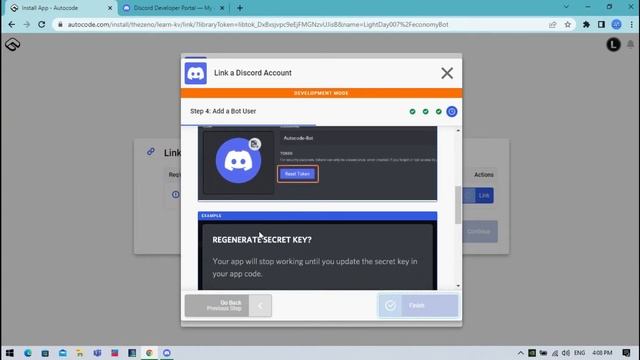
Task: Open the Chrome three-dot menu
Action: (631, 24)
